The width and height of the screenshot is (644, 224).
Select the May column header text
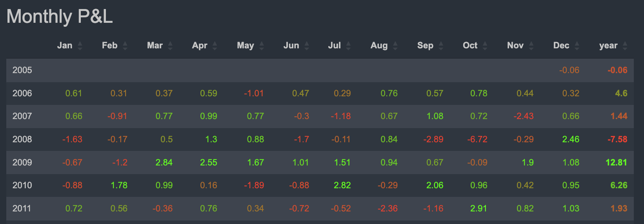click(245, 46)
